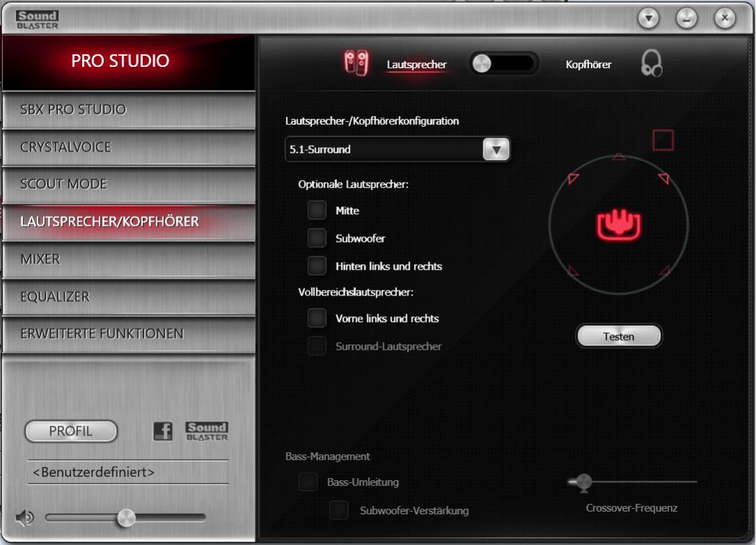Click the Lautsprecher-/Kopfhörerkonfiguration label

coord(372,121)
